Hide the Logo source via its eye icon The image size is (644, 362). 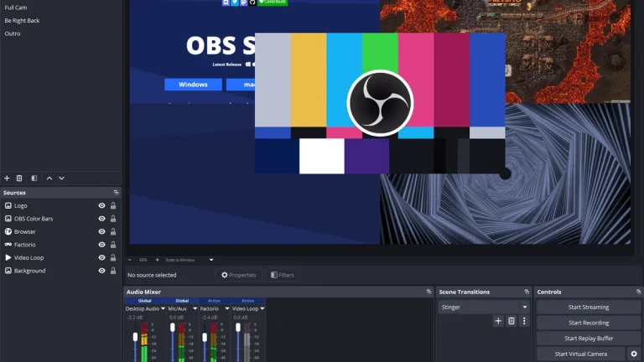pyautogui.click(x=101, y=205)
